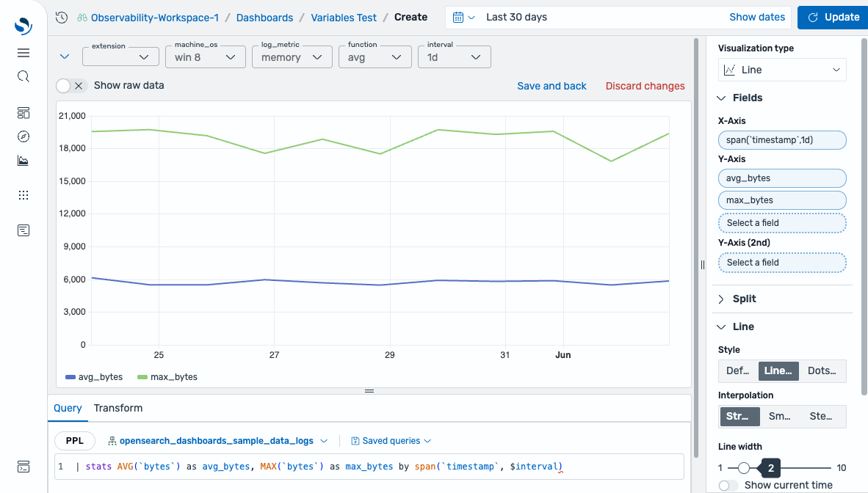Click the OpenSearch logo icon
The height and width of the screenshot is (493, 868).
(x=23, y=25)
